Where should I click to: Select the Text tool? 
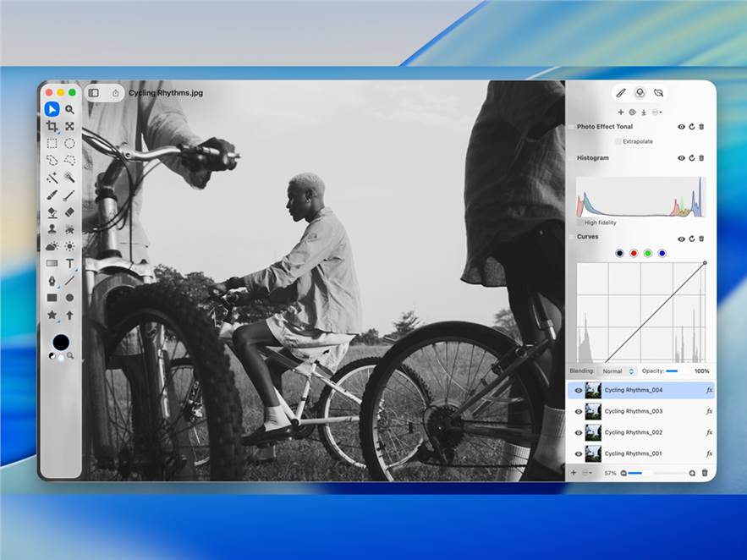(x=69, y=263)
